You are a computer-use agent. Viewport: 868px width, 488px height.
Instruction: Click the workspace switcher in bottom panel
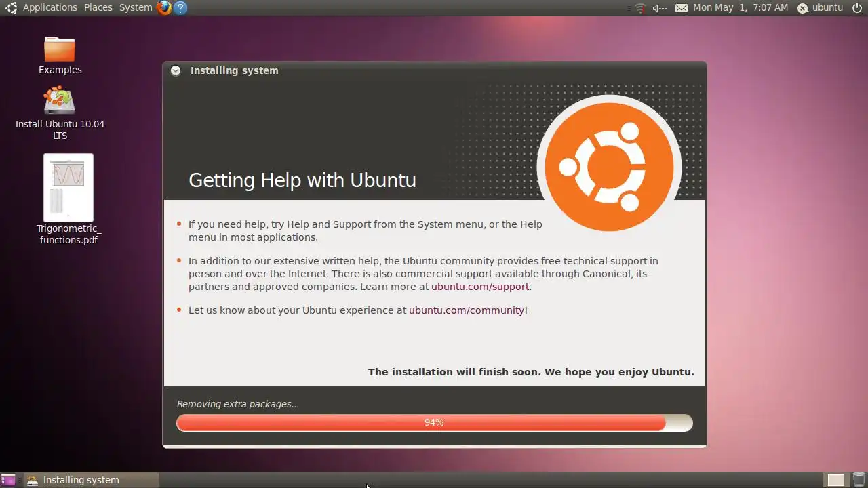(x=836, y=480)
